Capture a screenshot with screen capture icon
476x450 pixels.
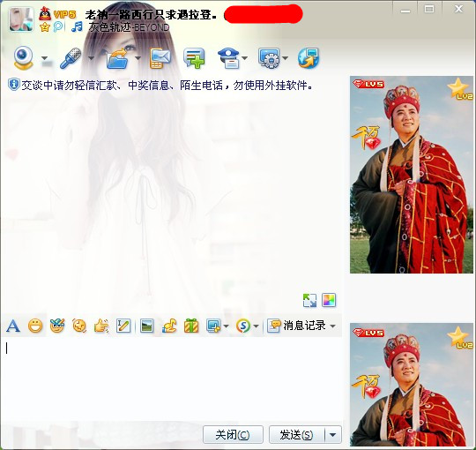coord(213,326)
